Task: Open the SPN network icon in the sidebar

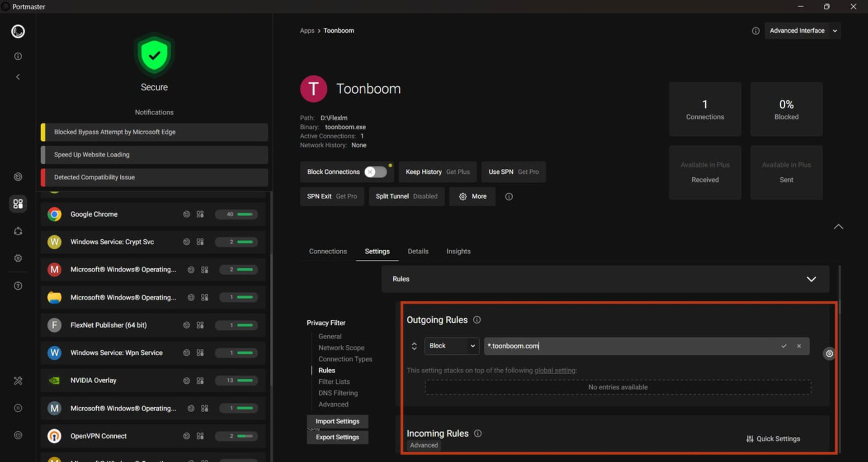Action: point(18,231)
